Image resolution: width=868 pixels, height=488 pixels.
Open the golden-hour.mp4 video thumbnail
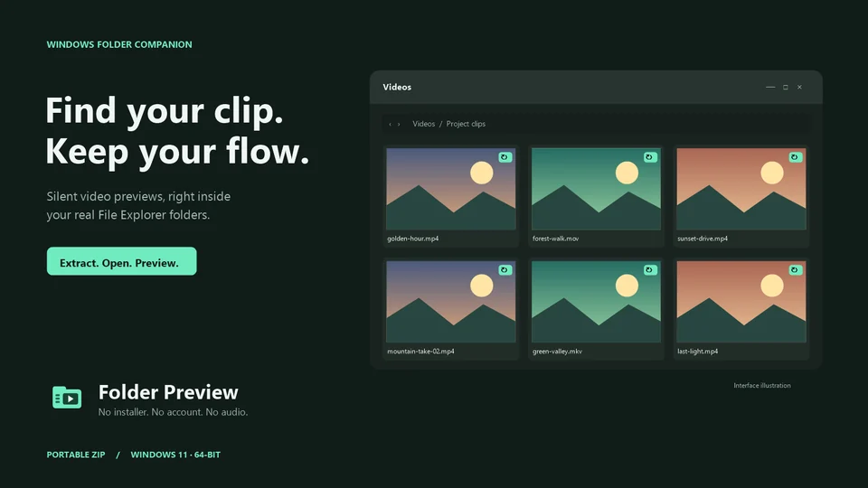coord(450,189)
